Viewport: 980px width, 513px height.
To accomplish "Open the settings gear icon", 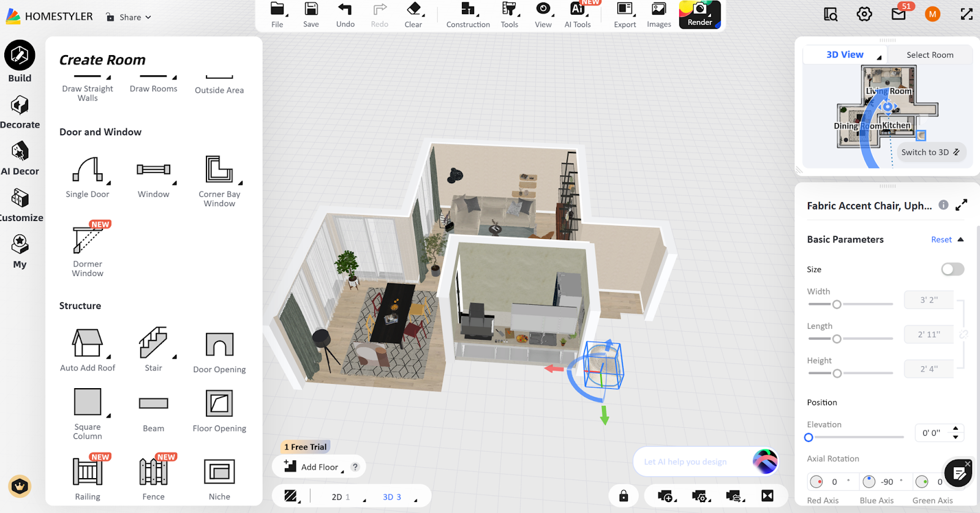I will click(x=864, y=14).
